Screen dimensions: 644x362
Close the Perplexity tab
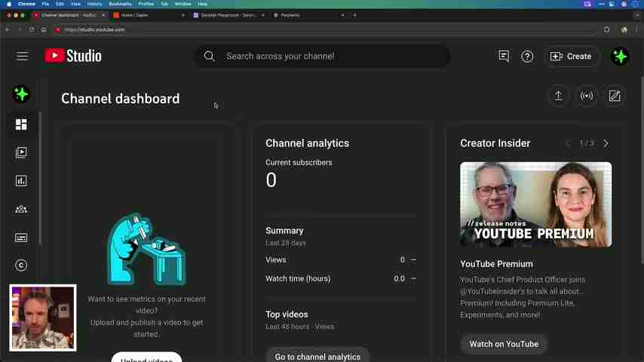342,15
